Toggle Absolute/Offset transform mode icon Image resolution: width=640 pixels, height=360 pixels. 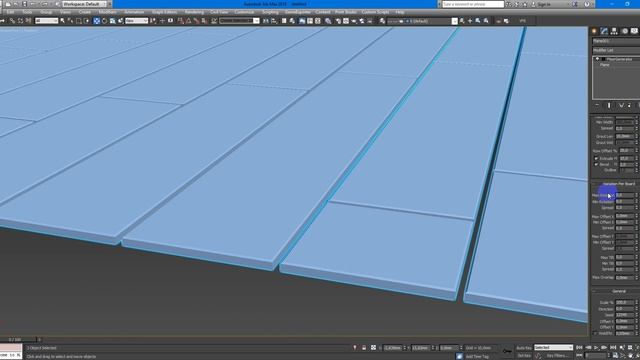[373, 348]
